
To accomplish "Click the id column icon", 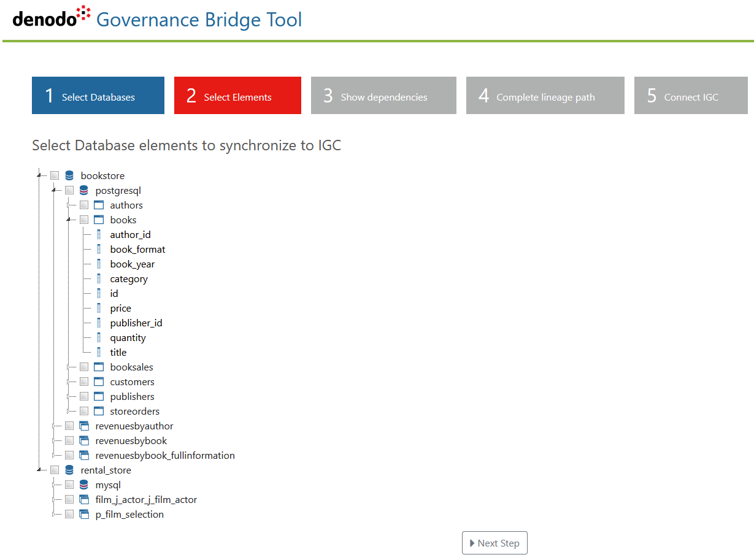I will pos(99,294).
